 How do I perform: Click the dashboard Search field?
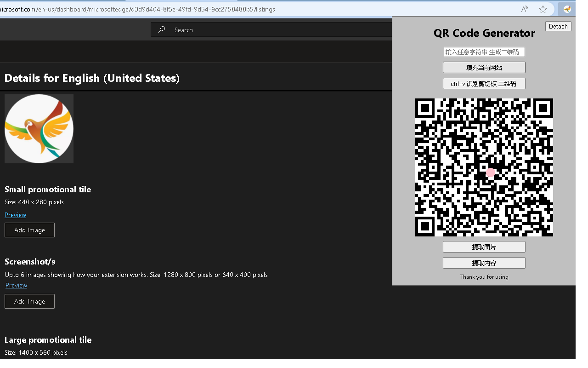tap(271, 29)
